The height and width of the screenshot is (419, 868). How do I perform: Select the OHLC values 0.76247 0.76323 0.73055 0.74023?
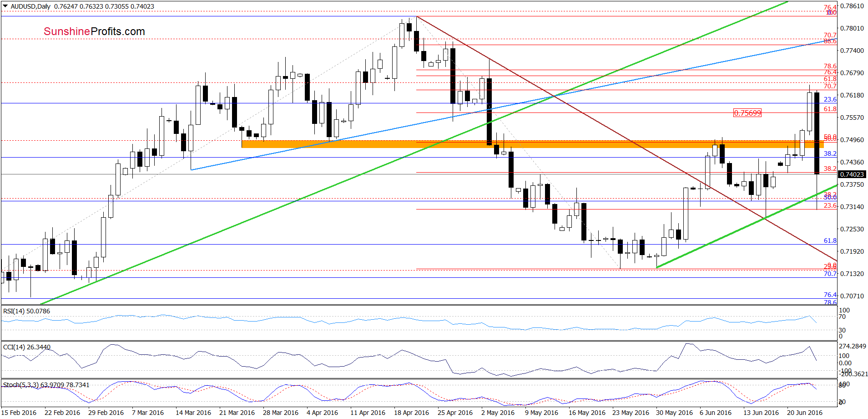point(104,6)
